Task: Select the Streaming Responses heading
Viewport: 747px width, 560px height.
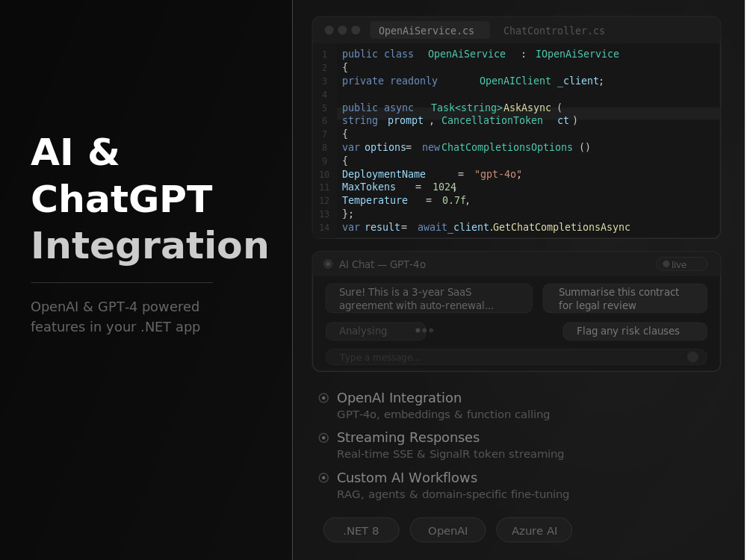Action: [408, 437]
